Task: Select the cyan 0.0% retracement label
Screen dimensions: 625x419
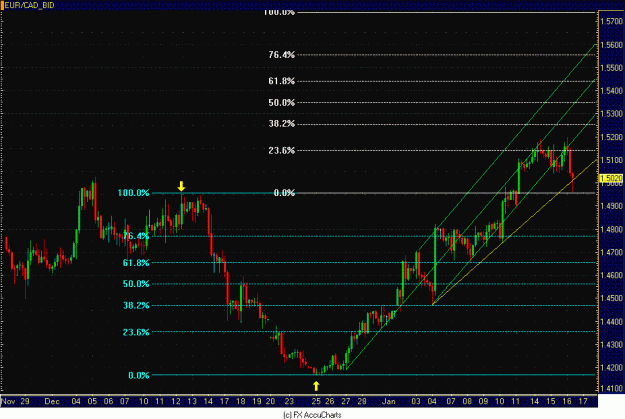Action: 139,375
